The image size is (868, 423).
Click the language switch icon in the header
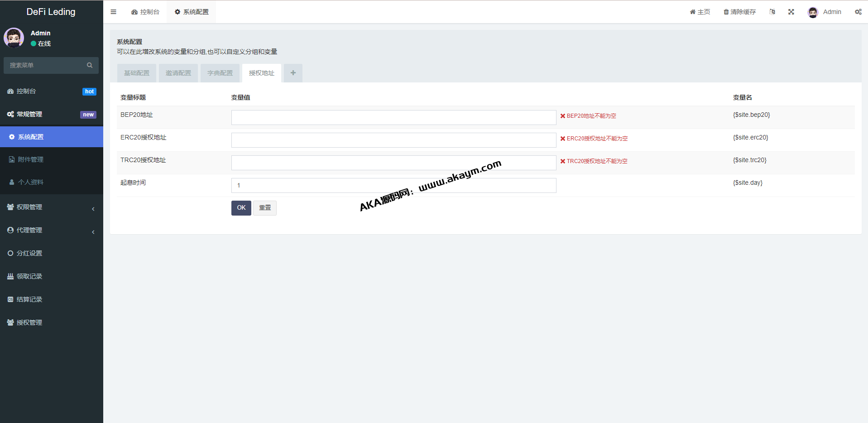pos(772,12)
